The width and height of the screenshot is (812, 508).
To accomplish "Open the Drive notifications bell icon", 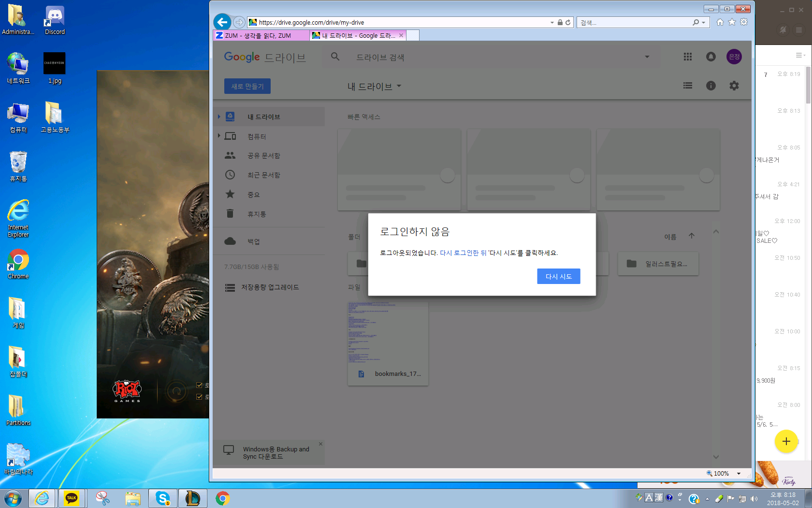I will coord(710,57).
